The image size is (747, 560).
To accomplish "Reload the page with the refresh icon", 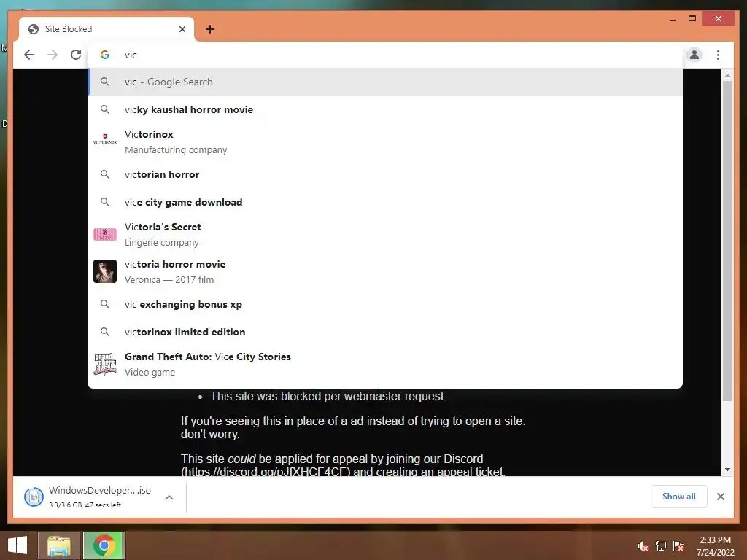I will 76,55.
